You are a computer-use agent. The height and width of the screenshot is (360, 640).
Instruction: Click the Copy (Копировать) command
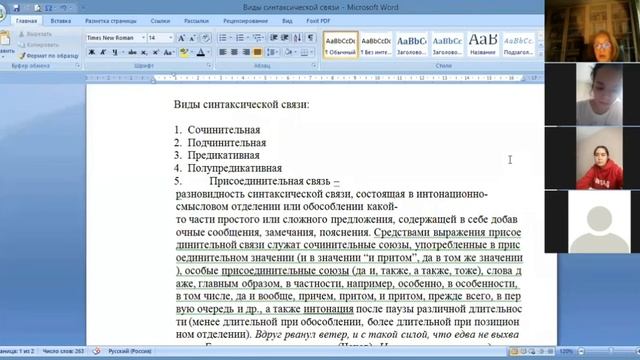[x=39, y=45]
